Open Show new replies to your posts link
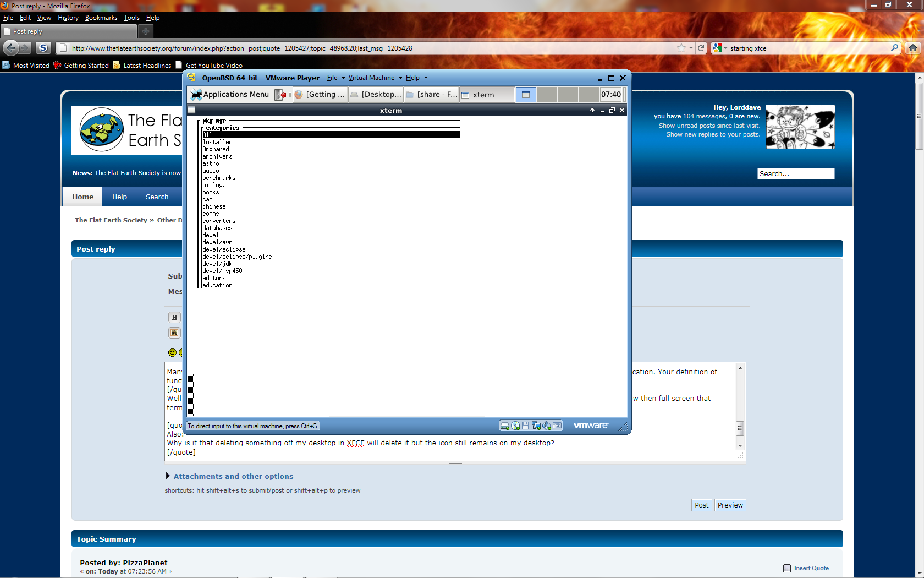Image resolution: width=924 pixels, height=578 pixels. tap(713, 134)
